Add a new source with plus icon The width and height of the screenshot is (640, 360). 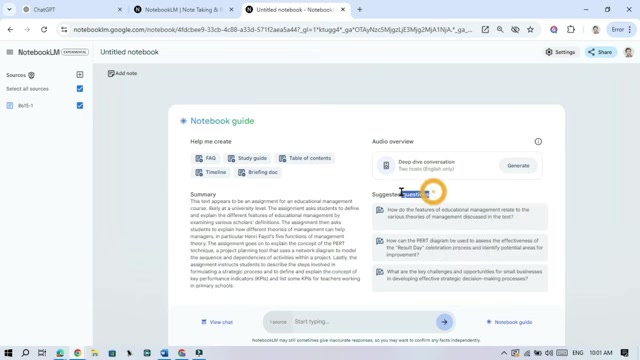click(80, 75)
